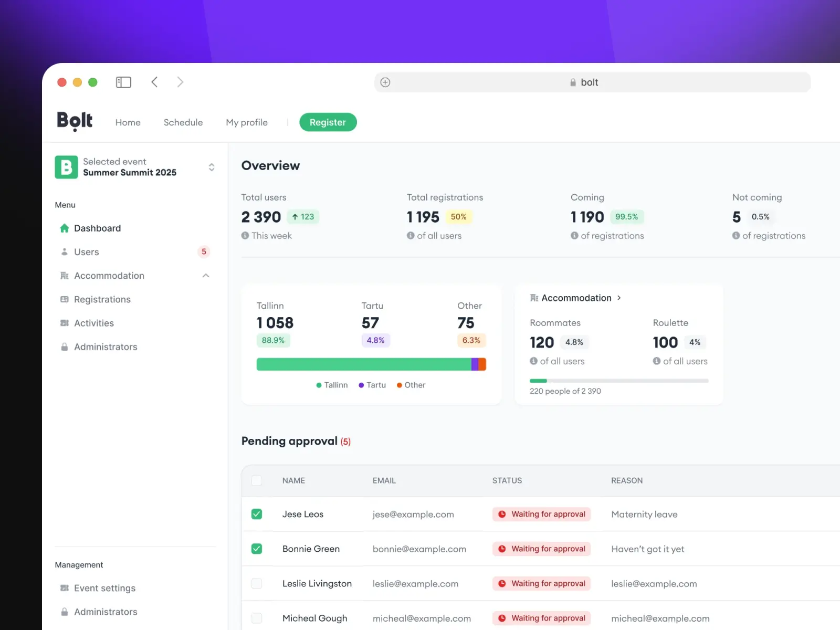Click the green B event icon

[x=66, y=167]
